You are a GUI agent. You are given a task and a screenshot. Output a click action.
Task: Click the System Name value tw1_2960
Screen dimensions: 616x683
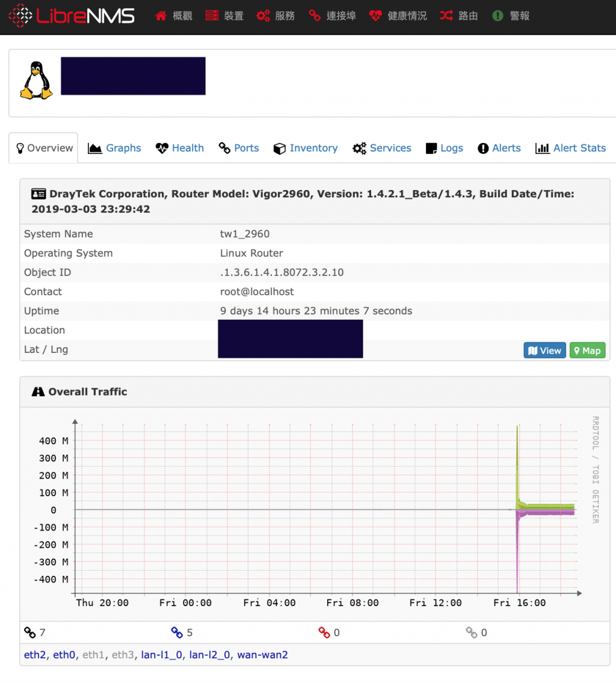pyautogui.click(x=245, y=234)
